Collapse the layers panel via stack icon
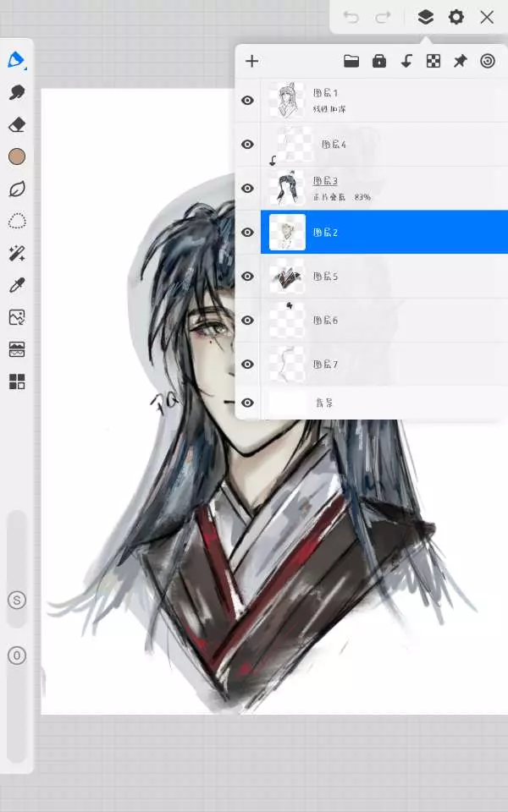 [425, 17]
